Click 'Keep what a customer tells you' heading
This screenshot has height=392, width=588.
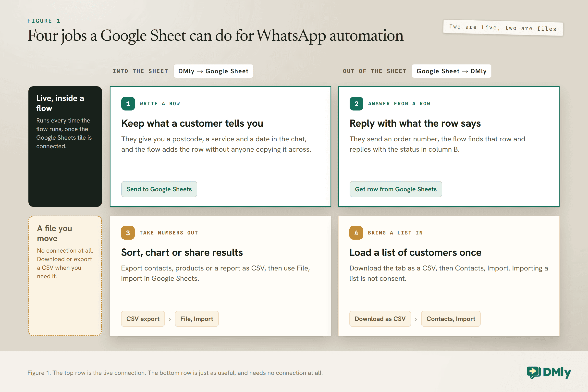click(192, 123)
